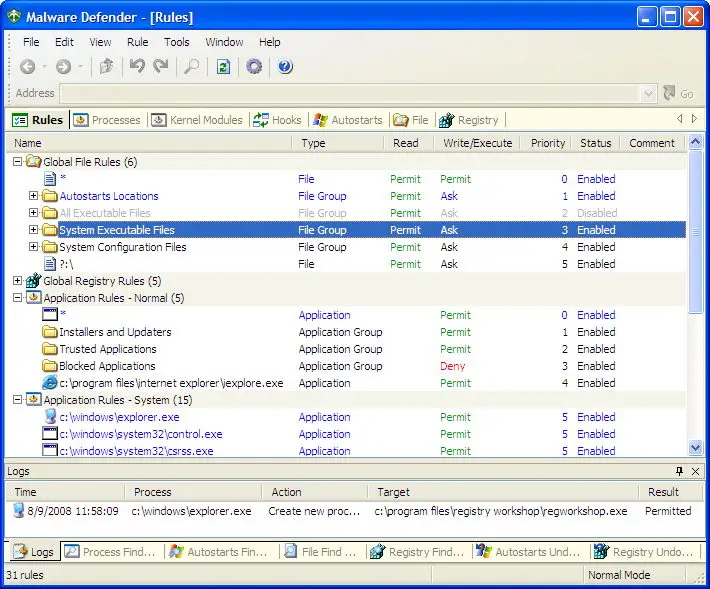
Task: Click the Help question mark icon
Action: tap(285, 67)
